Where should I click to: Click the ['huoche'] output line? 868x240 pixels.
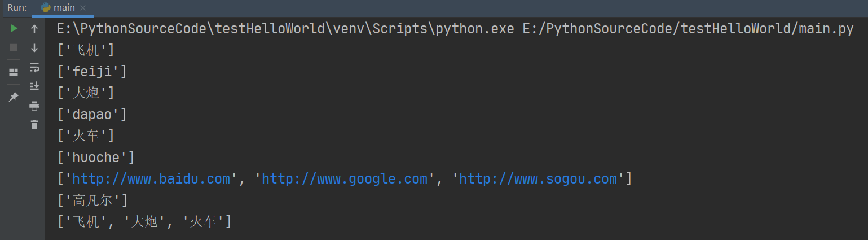(96, 158)
